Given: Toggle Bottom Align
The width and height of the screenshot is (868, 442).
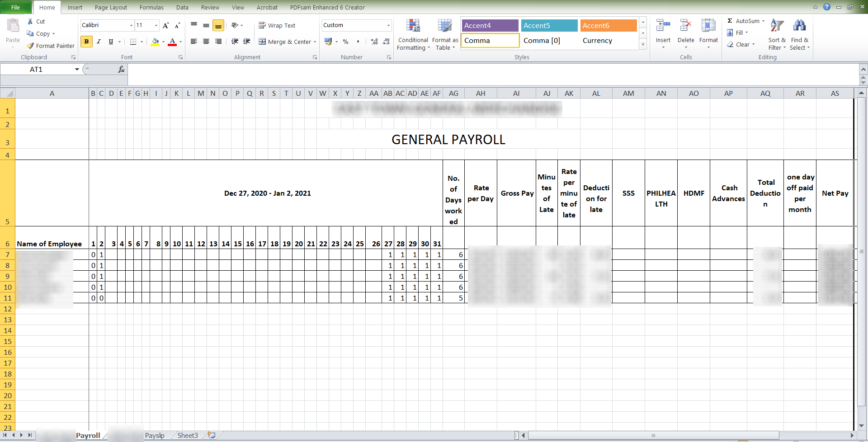Looking at the screenshot, I should [x=218, y=25].
